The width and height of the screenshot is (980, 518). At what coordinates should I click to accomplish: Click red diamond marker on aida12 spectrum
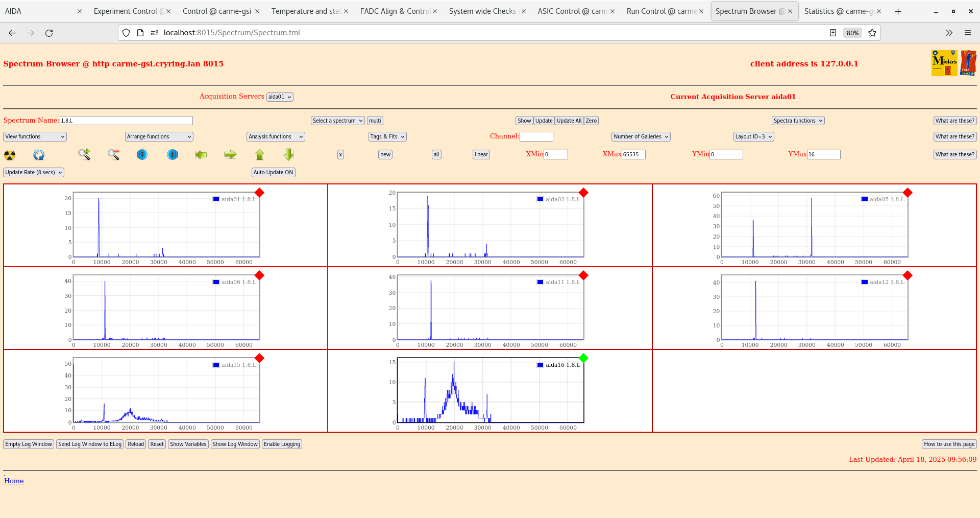coord(908,275)
